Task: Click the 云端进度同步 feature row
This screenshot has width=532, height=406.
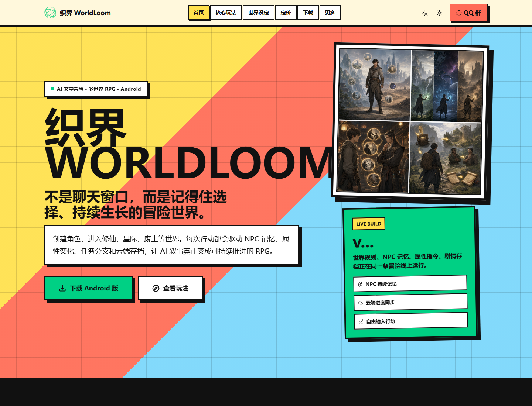Action: coord(410,302)
